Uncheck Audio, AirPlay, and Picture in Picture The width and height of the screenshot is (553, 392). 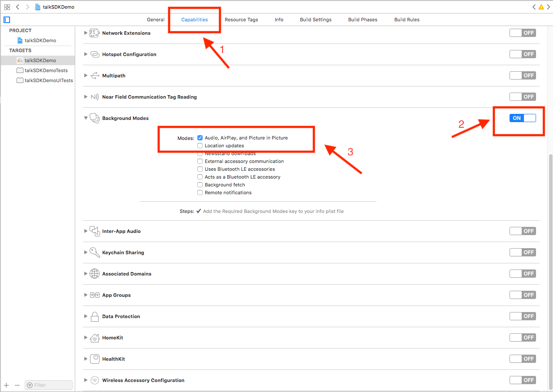click(200, 138)
